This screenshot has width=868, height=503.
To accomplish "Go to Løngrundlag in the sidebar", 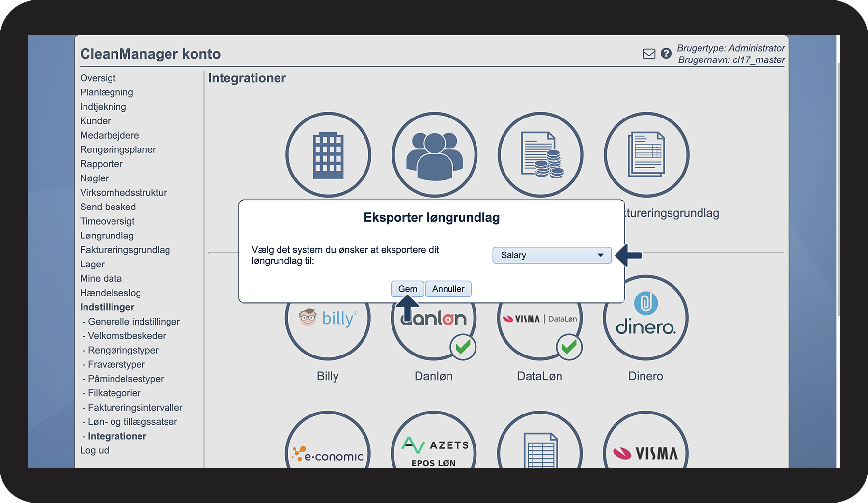I will [107, 236].
